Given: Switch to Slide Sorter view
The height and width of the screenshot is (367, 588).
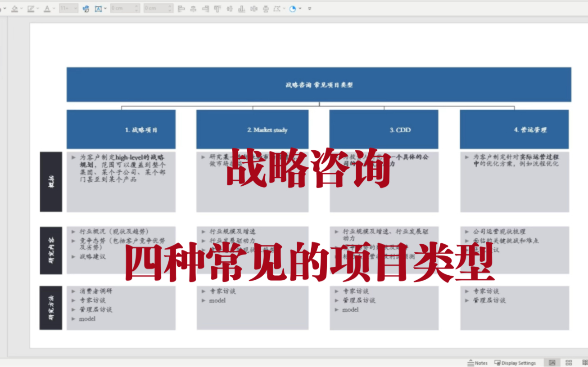Looking at the screenshot, I should 569,363.
